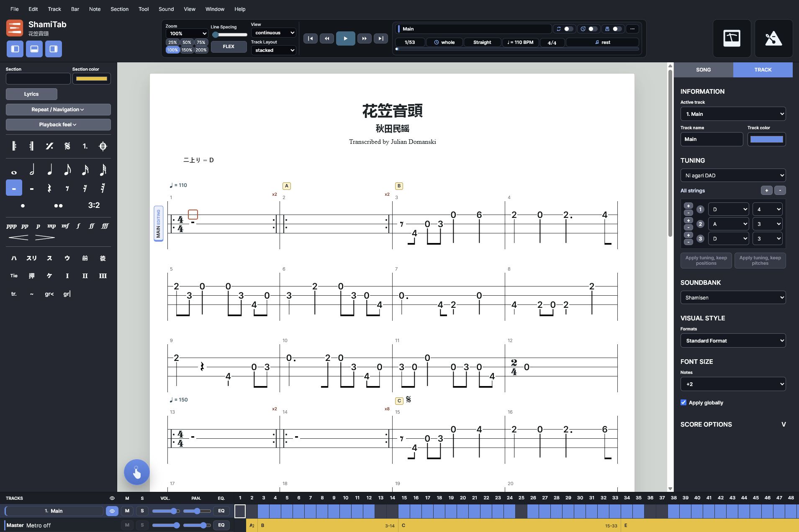Open the File menu
Screen dimensions: 799x532
tap(14, 9)
